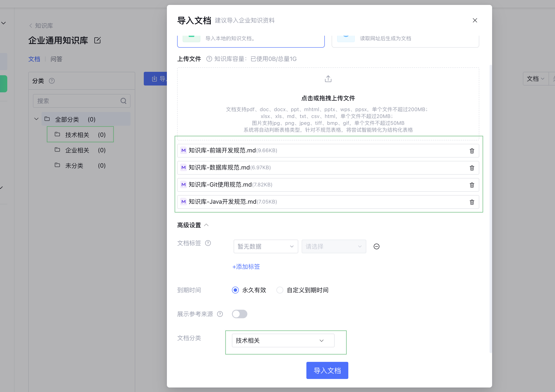Screen dimensions: 555x392
Task: Open the 文档 dropdown at top right
Action: point(535,79)
